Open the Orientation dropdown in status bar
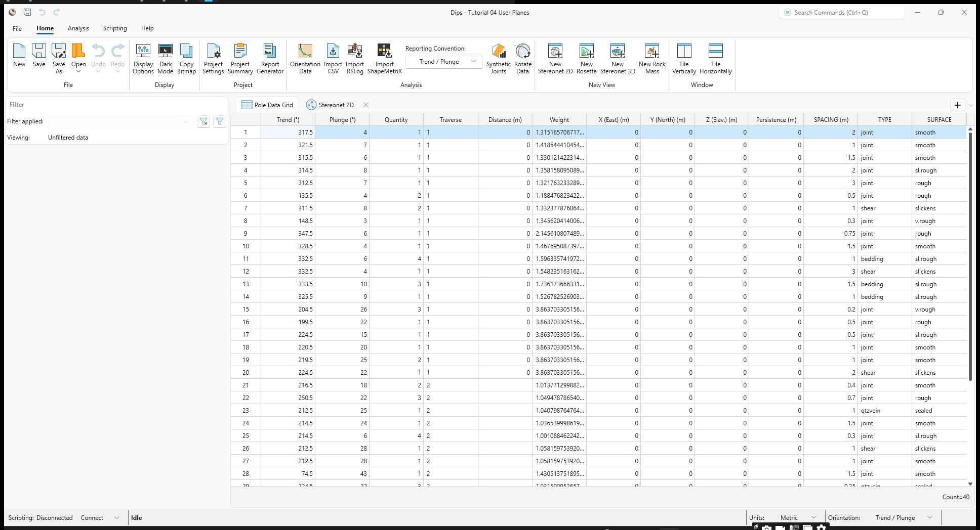This screenshot has width=980, height=530. click(904, 518)
